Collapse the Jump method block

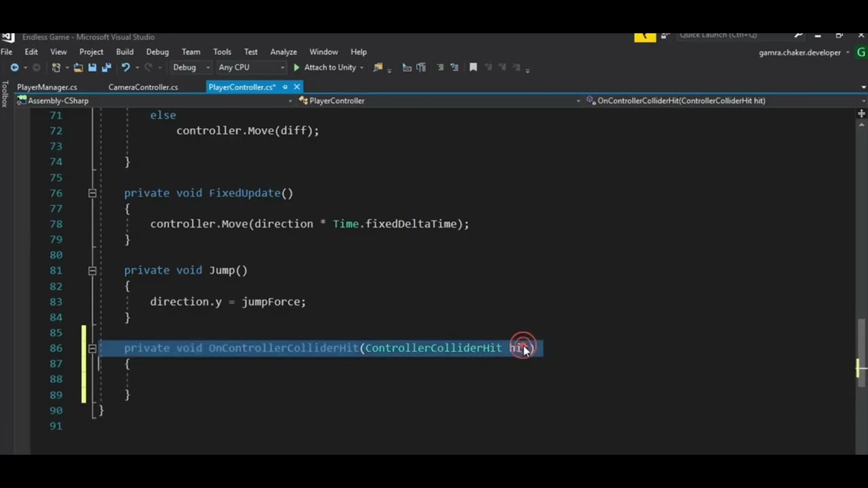point(92,270)
